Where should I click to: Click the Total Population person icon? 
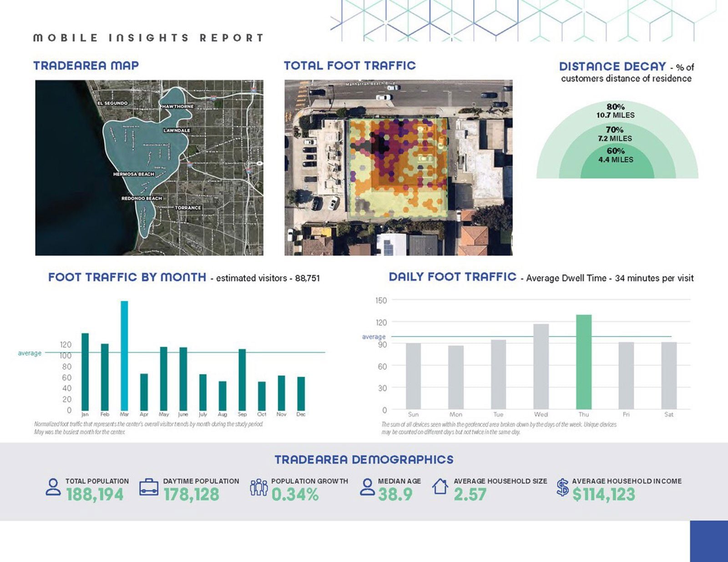[x=53, y=487]
